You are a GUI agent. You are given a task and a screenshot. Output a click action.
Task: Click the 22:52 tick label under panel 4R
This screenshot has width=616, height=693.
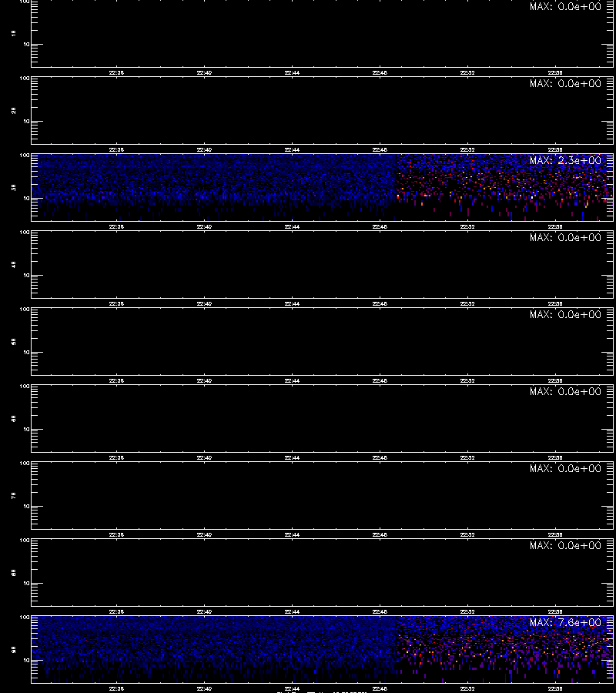click(x=467, y=303)
